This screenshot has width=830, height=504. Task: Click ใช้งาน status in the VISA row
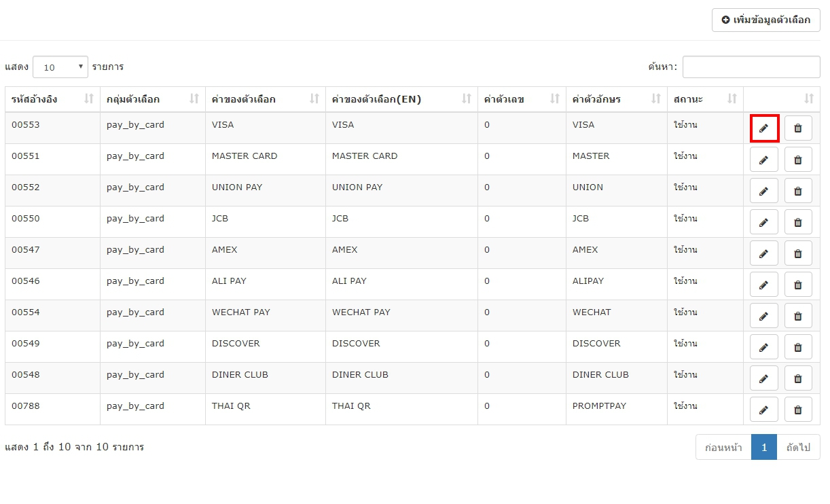tap(685, 125)
